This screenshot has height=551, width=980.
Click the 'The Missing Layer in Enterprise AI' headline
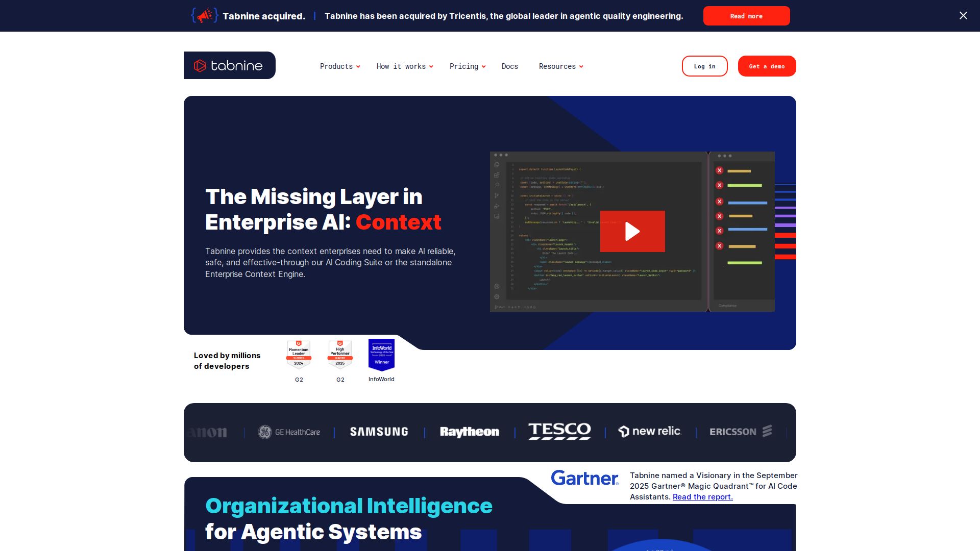(x=324, y=209)
